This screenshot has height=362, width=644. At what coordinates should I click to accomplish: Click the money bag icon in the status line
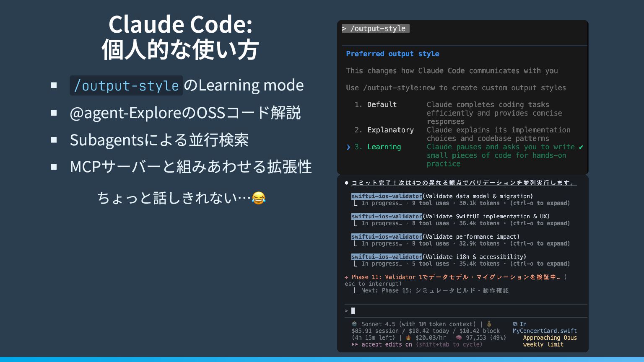coord(489,324)
